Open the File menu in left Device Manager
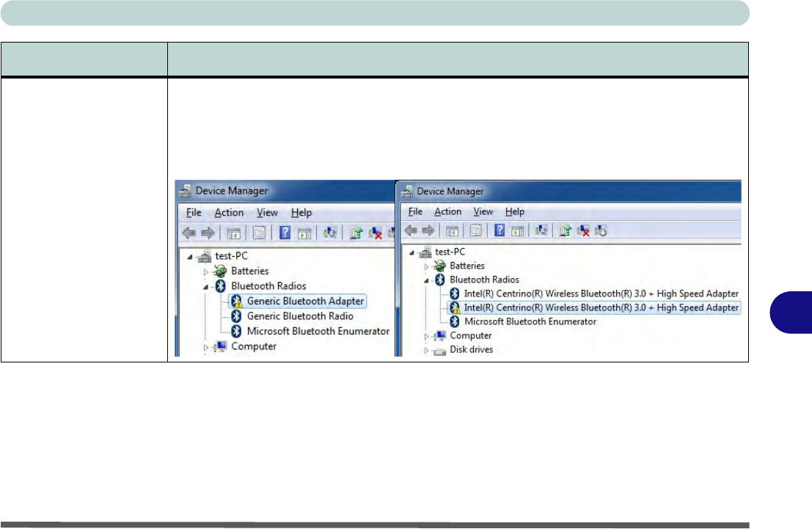812x529 pixels. point(194,213)
